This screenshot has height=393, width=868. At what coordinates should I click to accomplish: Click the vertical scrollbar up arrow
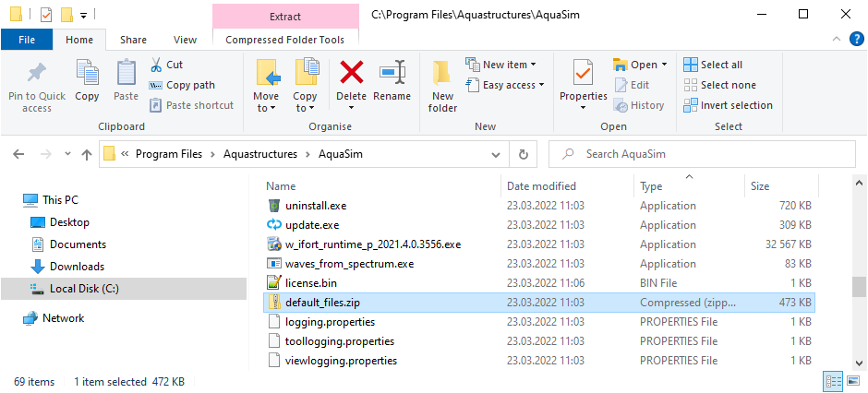[x=859, y=182]
